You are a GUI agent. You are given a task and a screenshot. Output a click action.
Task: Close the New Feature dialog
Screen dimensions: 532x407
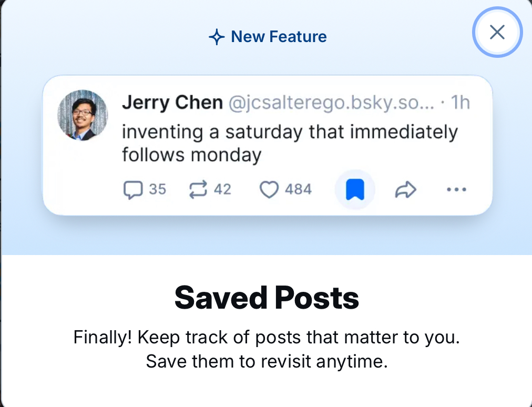pos(497,33)
